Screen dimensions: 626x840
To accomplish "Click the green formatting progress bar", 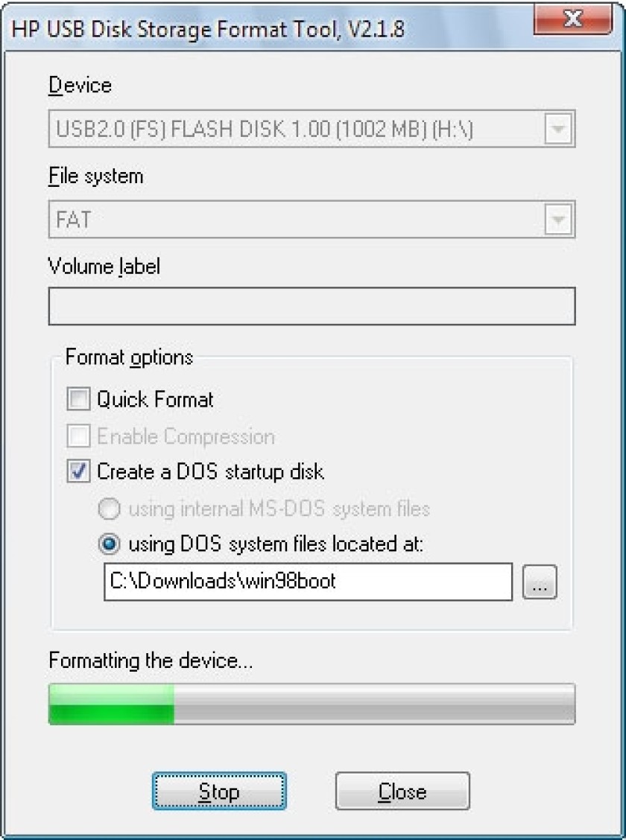I will (312, 704).
